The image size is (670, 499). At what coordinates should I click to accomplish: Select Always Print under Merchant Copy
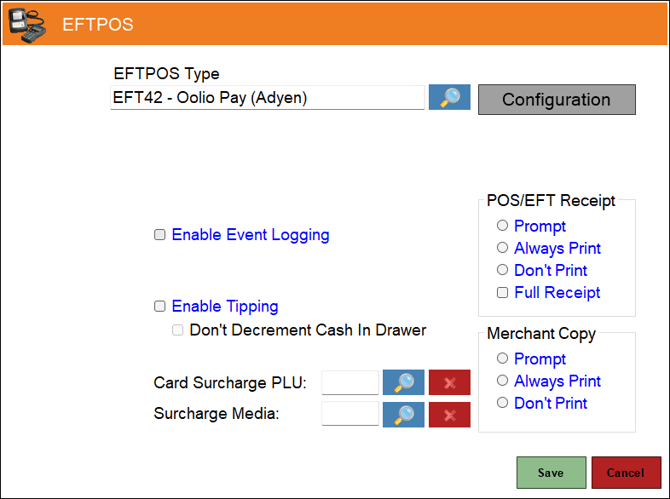[502, 380]
